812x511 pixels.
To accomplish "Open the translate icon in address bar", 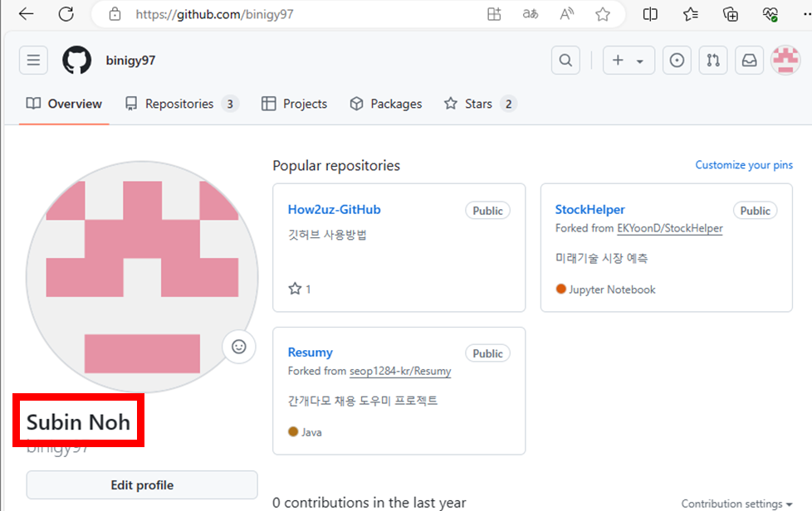I will 530,14.
